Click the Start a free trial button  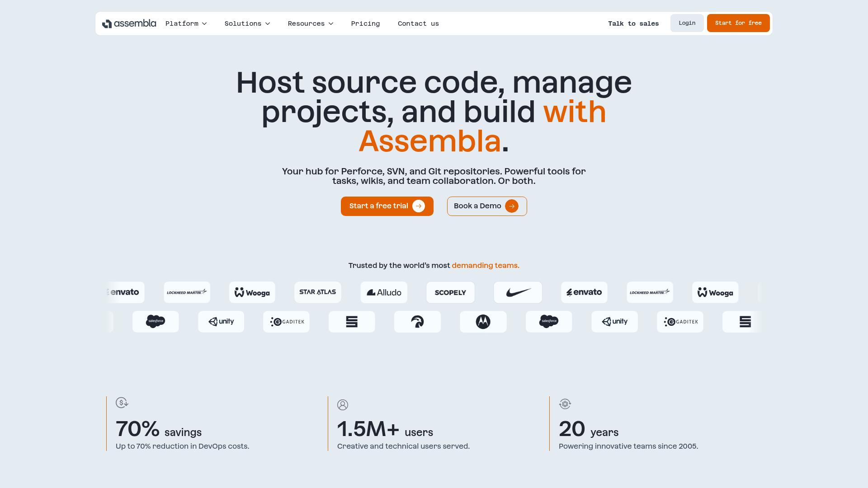pos(387,206)
